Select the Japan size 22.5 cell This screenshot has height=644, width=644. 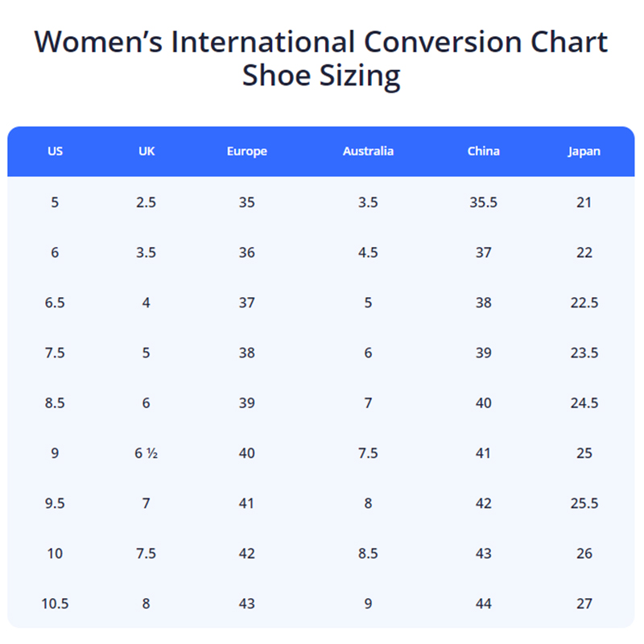click(584, 303)
